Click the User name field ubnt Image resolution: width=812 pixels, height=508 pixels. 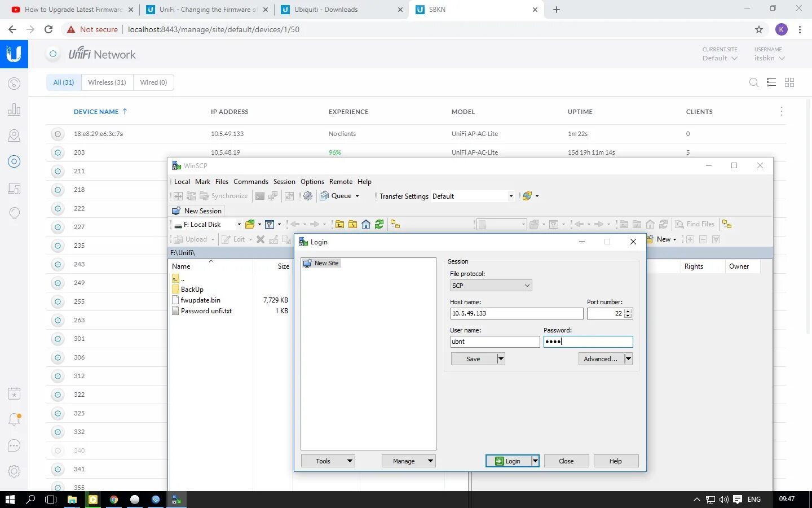495,341
